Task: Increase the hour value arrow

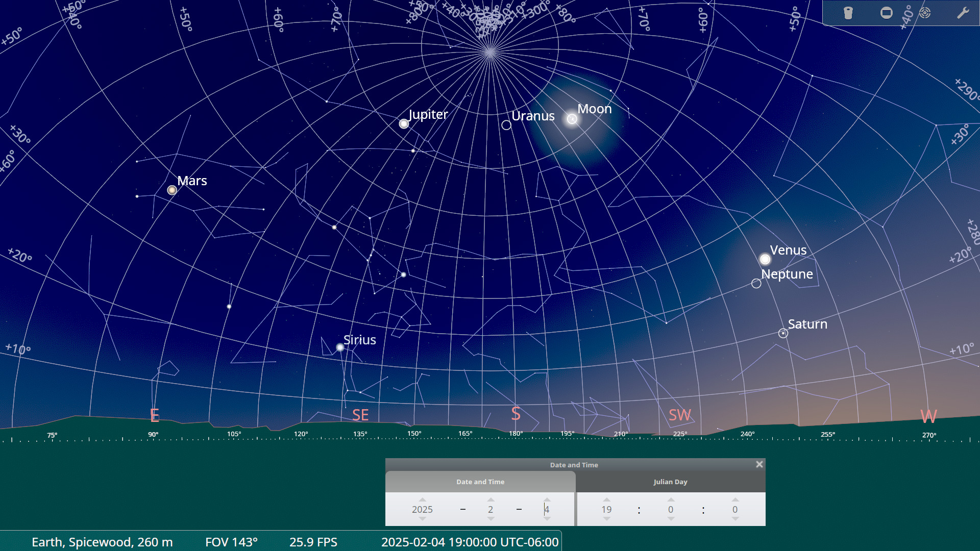Action: (606, 500)
